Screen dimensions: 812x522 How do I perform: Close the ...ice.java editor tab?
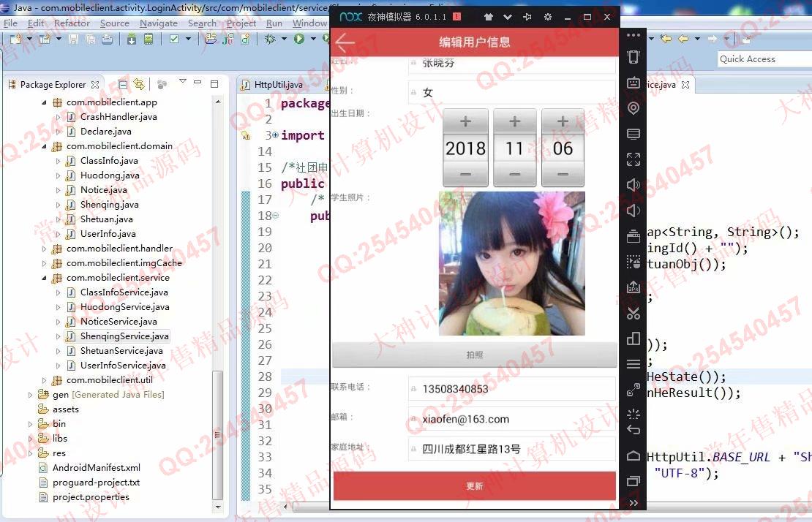tap(685, 85)
